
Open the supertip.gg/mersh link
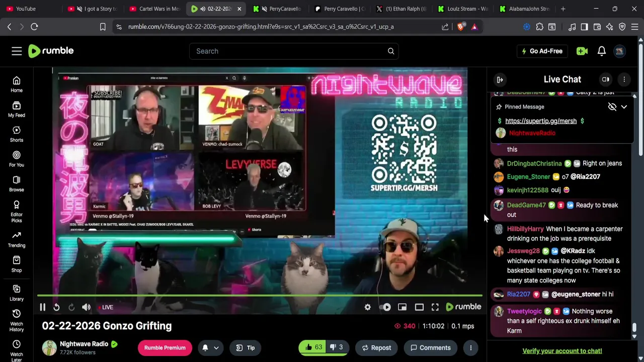click(x=541, y=121)
